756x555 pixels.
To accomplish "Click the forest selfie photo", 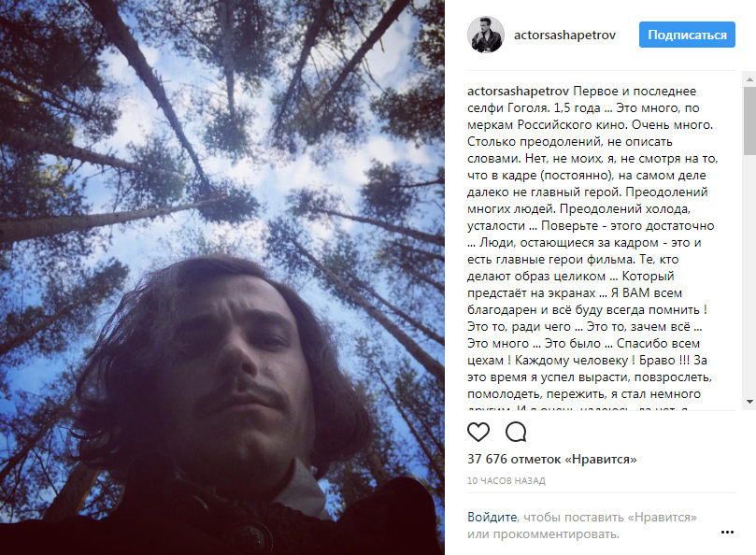I will [x=222, y=277].
